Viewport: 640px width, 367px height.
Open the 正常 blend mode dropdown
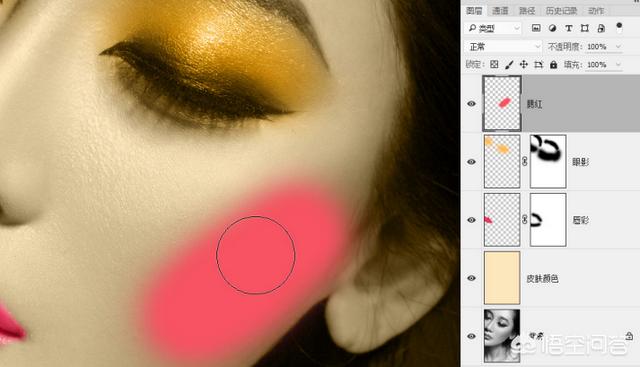(x=503, y=47)
